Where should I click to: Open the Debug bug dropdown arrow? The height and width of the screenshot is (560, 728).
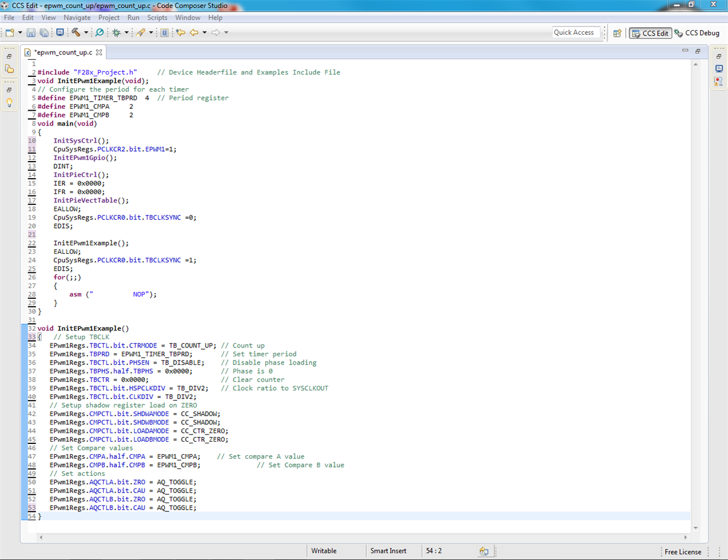[x=126, y=33]
